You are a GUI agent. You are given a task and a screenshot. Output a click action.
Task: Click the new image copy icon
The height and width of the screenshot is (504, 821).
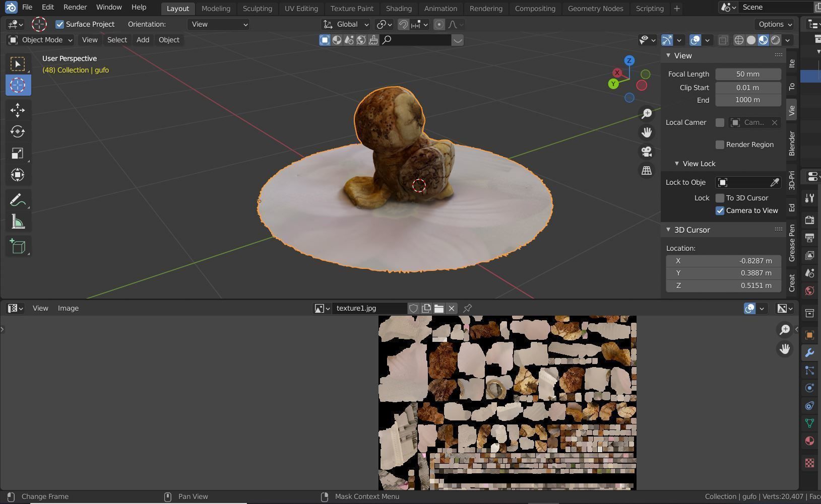coord(426,308)
